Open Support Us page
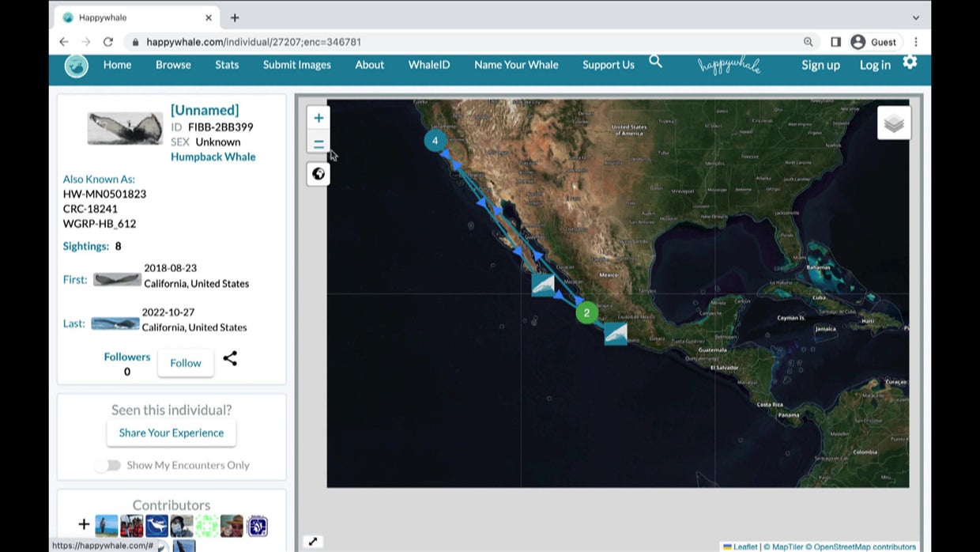Image resolution: width=980 pixels, height=552 pixels. coord(609,65)
